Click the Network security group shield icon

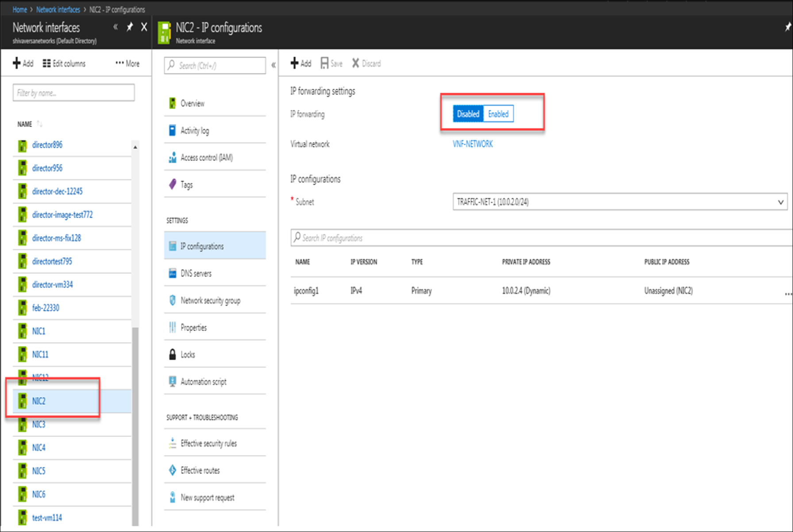173,301
